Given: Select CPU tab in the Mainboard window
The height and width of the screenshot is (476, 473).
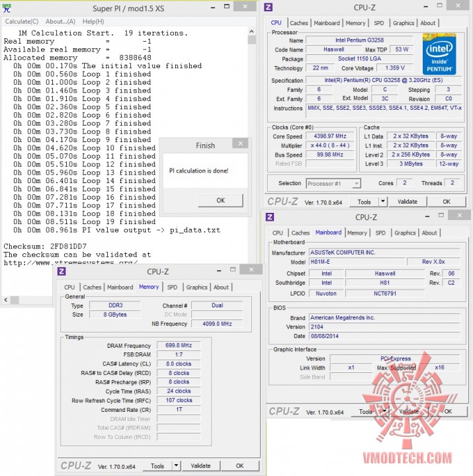Looking at the screenshot, I should 278,233.
